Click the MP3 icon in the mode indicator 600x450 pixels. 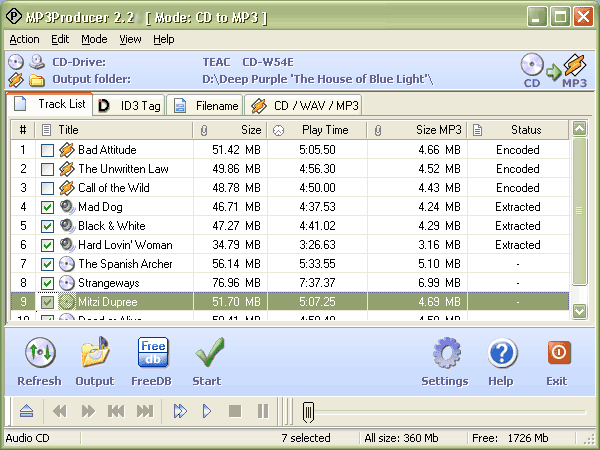coord(575,65)
